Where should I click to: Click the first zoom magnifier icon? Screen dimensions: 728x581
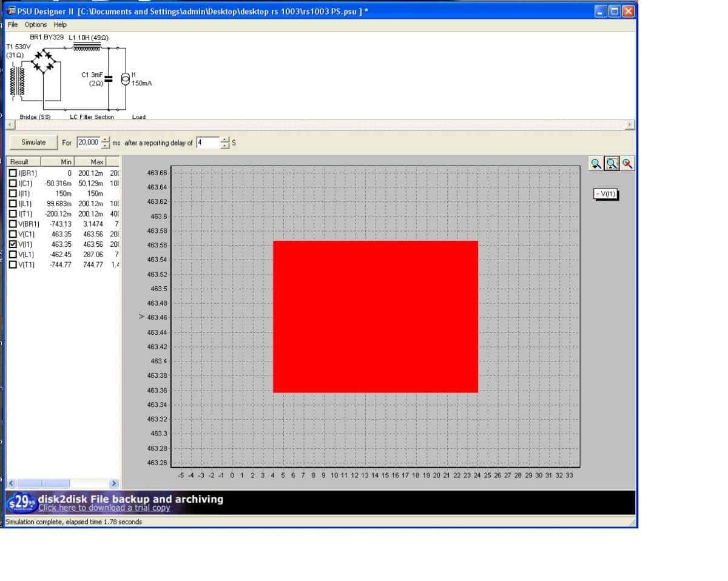tap(597, 163)
